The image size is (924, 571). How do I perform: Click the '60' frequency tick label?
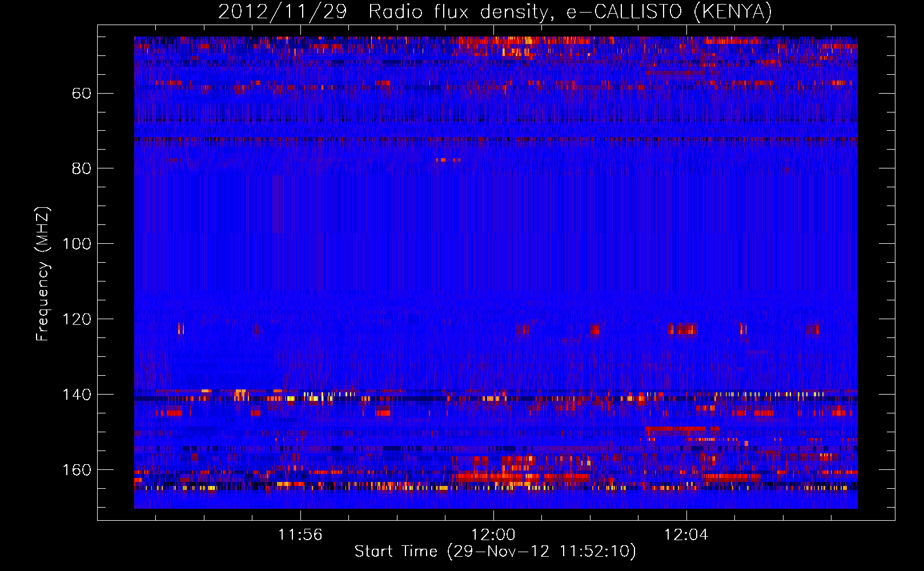click(82, 93)
